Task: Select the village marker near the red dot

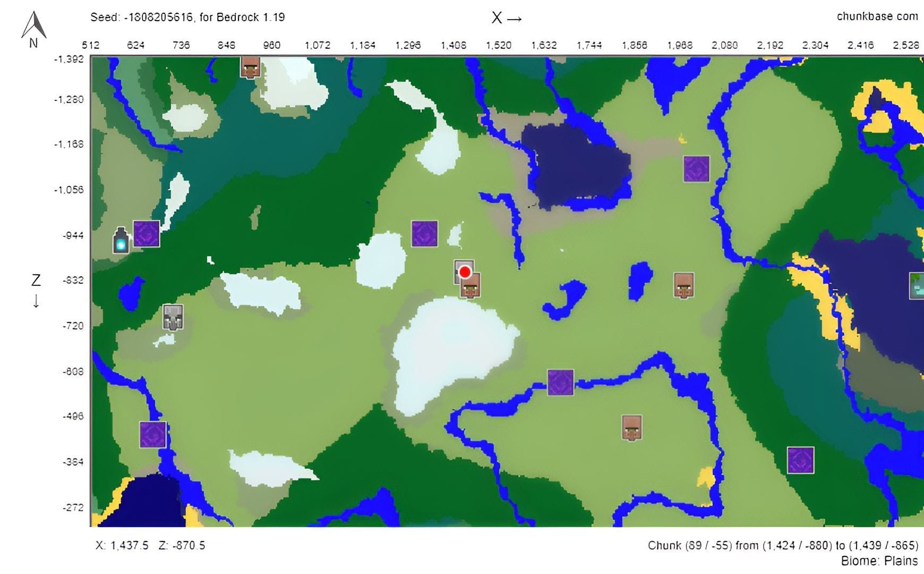Action: pyautogui.click(x=470, y=287)
